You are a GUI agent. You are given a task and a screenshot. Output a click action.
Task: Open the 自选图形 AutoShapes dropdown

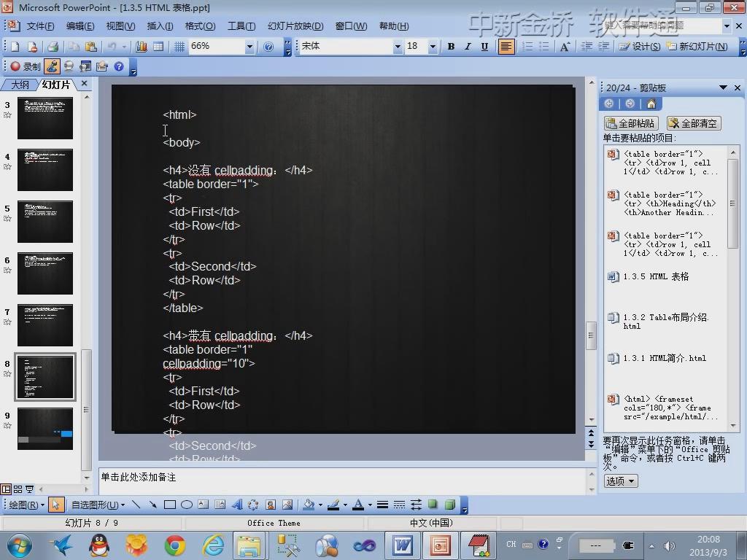[98, 505]
